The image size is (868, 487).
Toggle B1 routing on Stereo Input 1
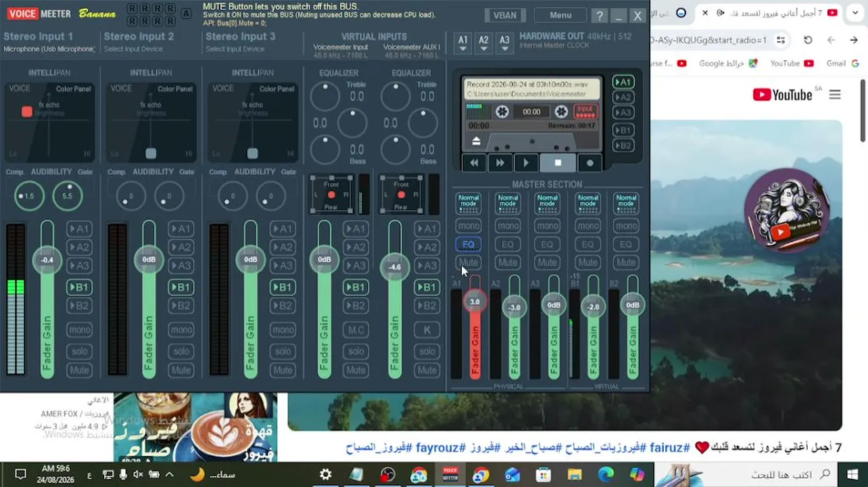pos(79,287)
